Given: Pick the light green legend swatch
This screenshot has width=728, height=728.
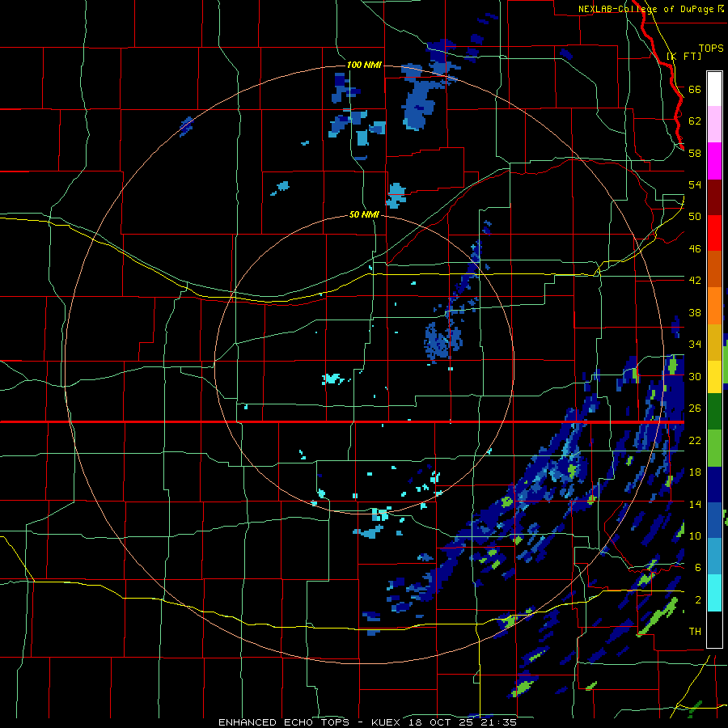Looking at the screenshot, I should tap(714, 448).
